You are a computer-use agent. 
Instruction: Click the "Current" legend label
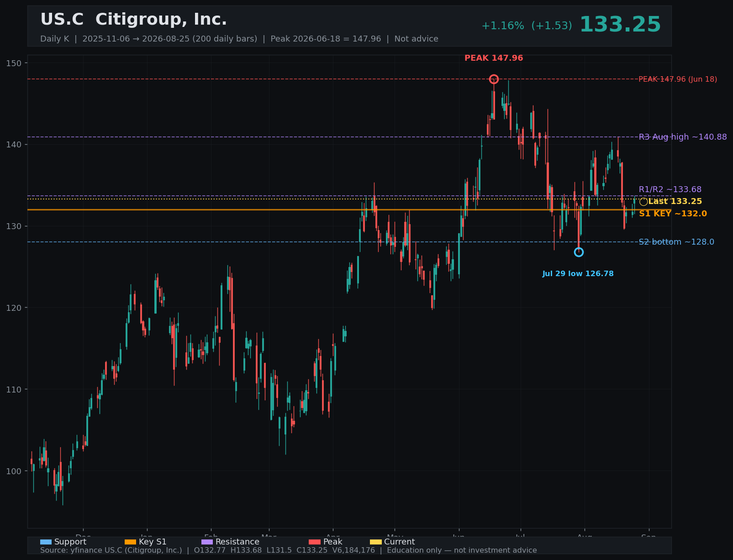click(400, 542)
